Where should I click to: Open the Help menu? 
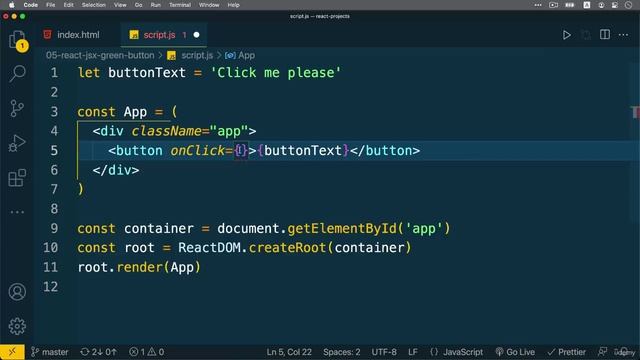tap(233, 5)
